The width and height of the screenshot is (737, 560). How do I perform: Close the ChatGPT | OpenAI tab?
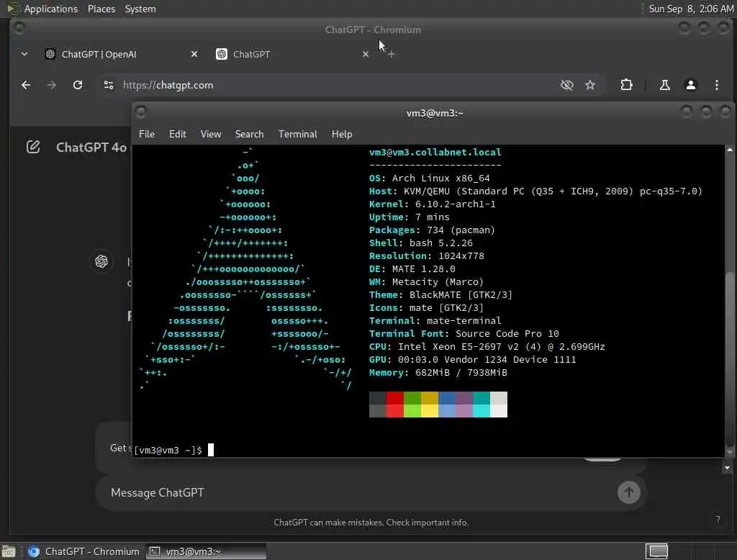pos(194,54)
